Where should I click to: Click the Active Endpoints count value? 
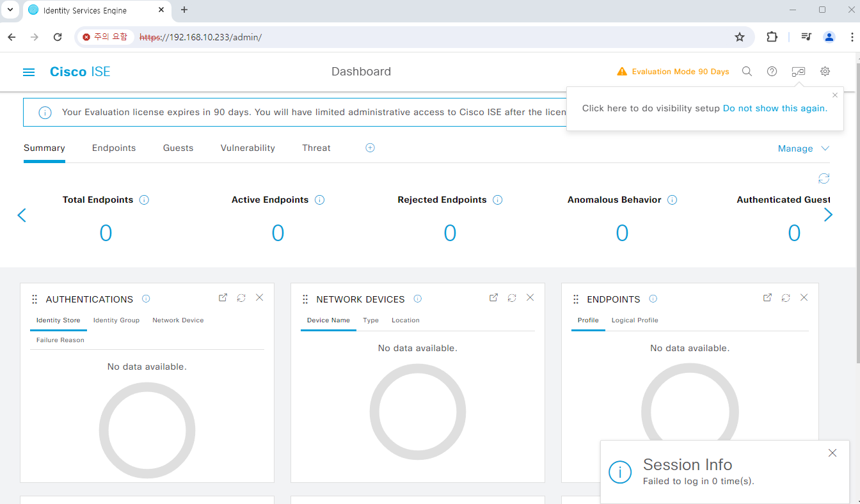[278, 233]
